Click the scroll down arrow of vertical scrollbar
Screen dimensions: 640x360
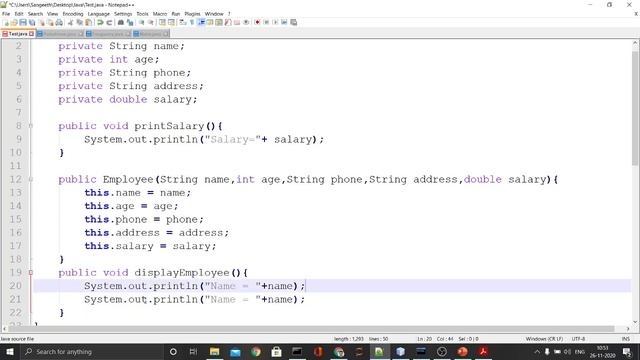click(x=635, y=322)
